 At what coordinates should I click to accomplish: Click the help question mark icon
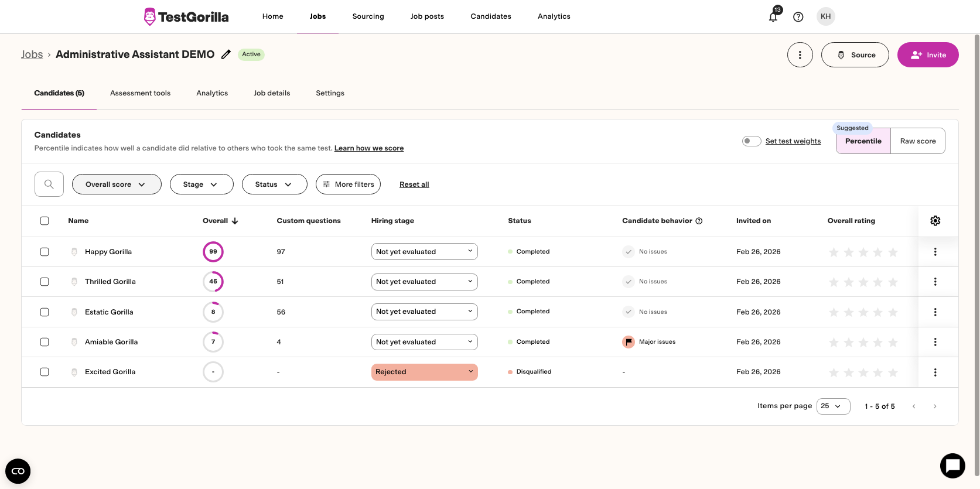(x=798, y=17)
